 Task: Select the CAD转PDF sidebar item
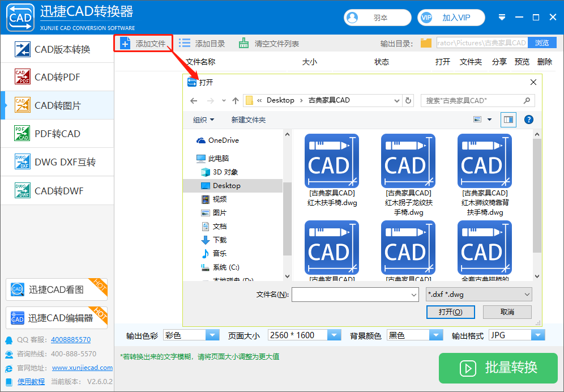(57, 77)
